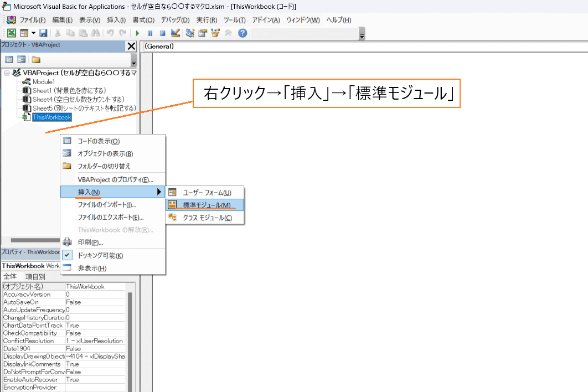Click the Date1904 property row
Image resolution: width=588 pixels, height=392 pixels.
coord(64,348)
